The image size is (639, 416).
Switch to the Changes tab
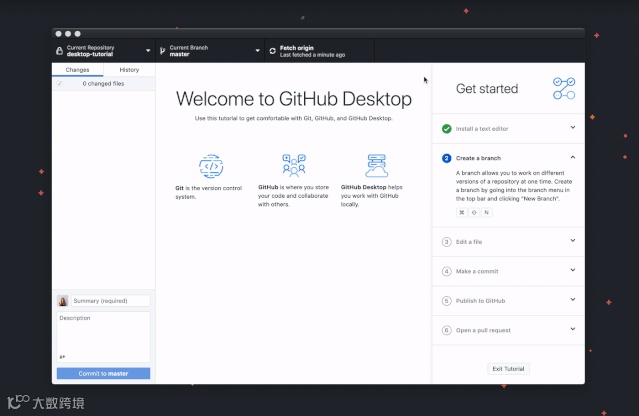click(x=77, y=70)
